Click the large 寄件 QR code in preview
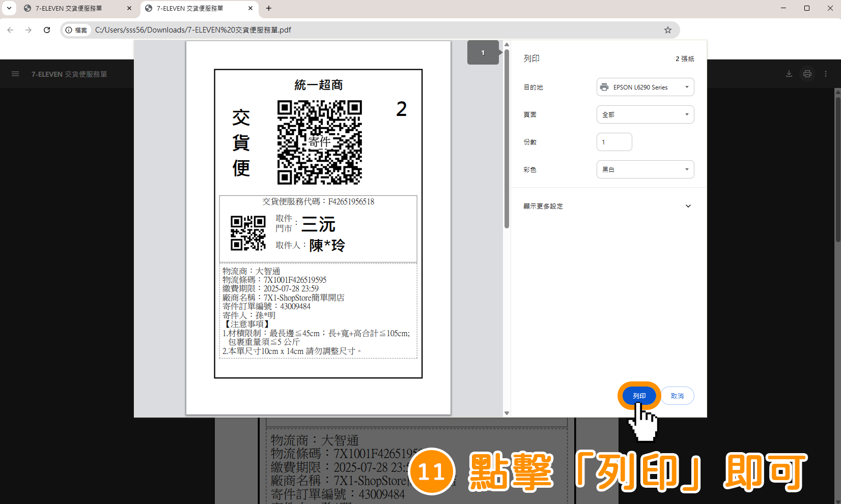 pos(319,142)
